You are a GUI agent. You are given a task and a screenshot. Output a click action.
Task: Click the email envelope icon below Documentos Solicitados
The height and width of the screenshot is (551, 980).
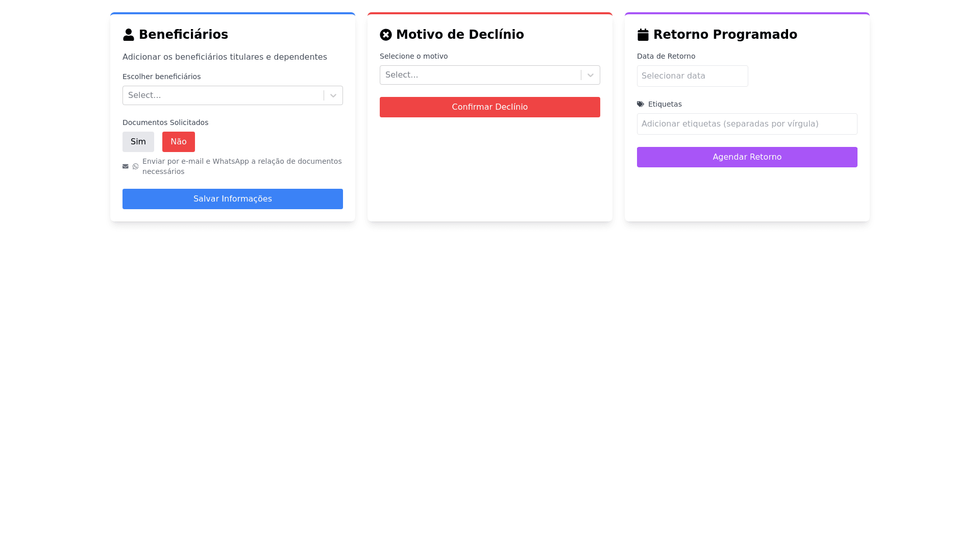[125, 166]
